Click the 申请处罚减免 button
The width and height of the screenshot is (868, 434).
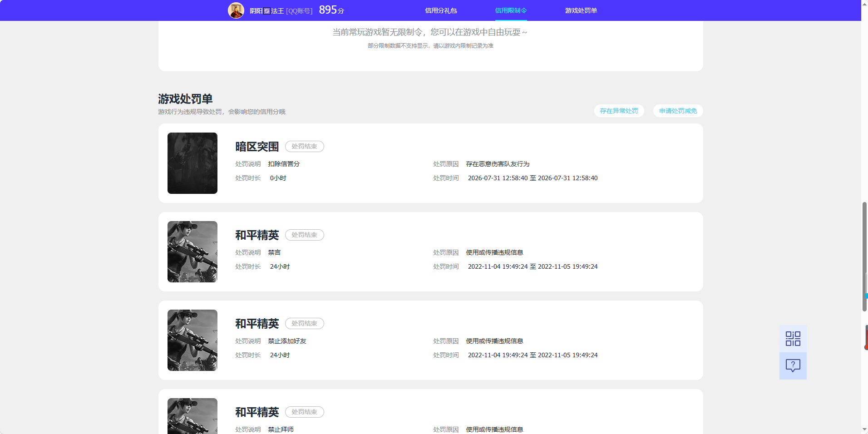678,111
